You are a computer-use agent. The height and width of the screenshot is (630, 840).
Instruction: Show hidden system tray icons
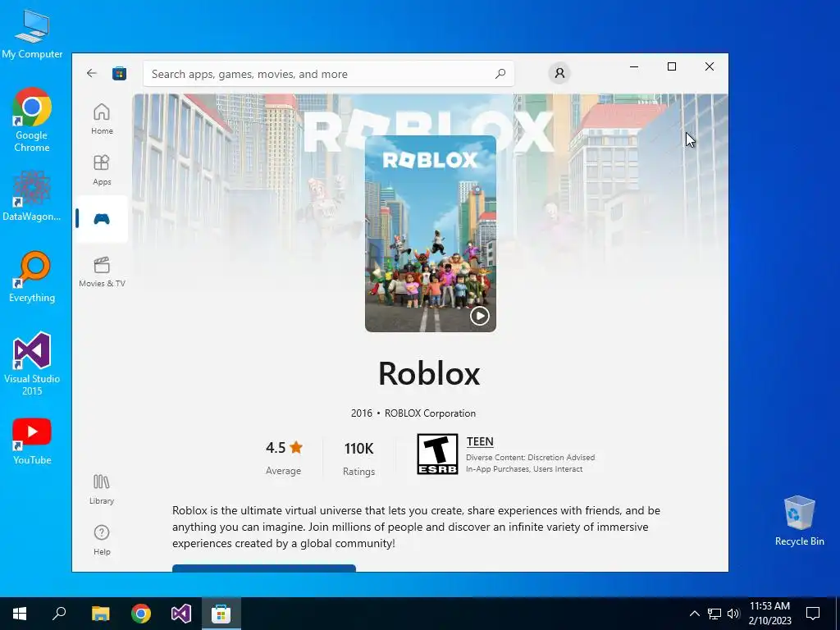(694, 614)
